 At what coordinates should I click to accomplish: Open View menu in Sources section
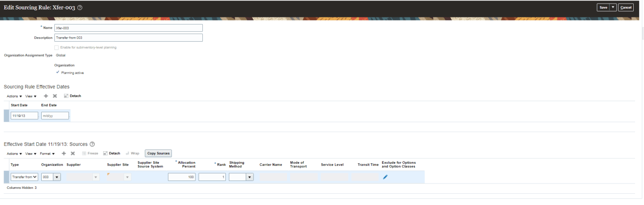(31, 153)
